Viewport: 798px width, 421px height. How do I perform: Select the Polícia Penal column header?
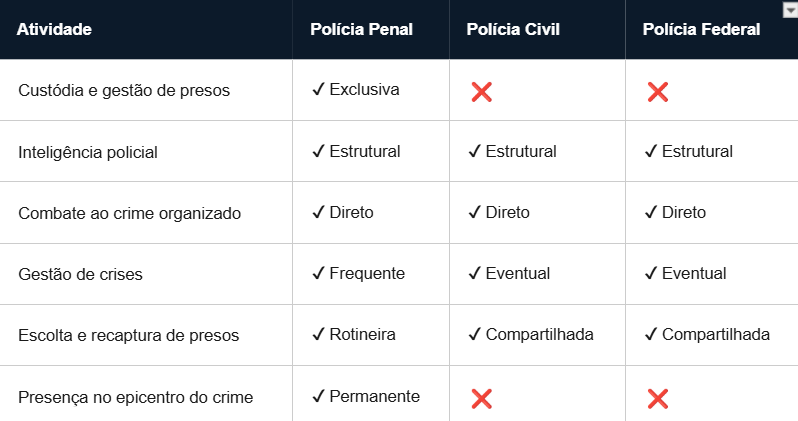pos(360,30)
